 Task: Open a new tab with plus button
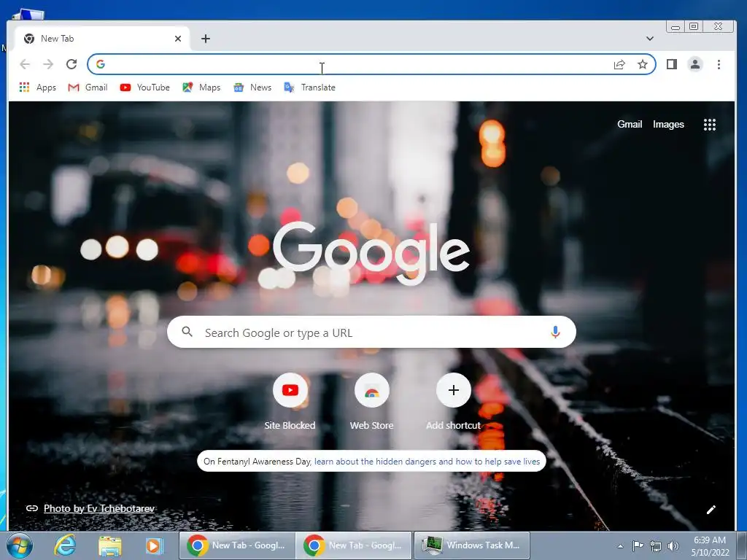(x=205, y=39)
